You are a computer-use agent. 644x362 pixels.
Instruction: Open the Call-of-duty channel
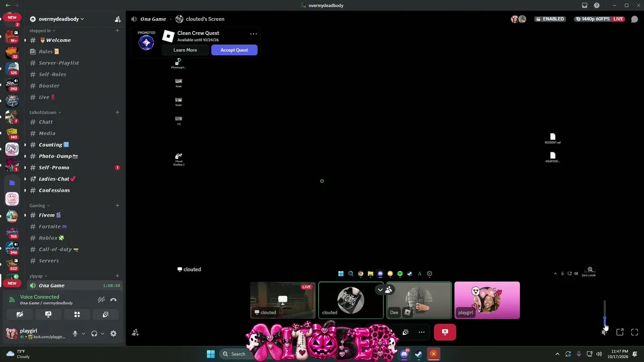pos(74,249)
